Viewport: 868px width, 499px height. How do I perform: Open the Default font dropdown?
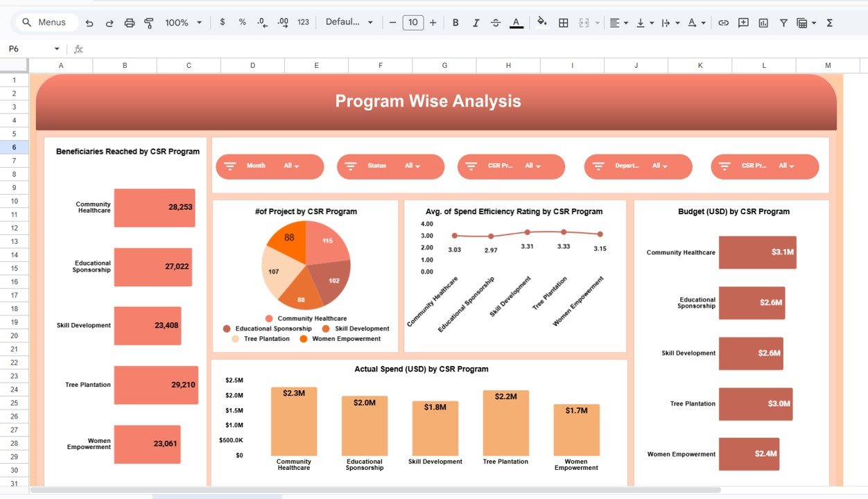[x=349, y=22]
